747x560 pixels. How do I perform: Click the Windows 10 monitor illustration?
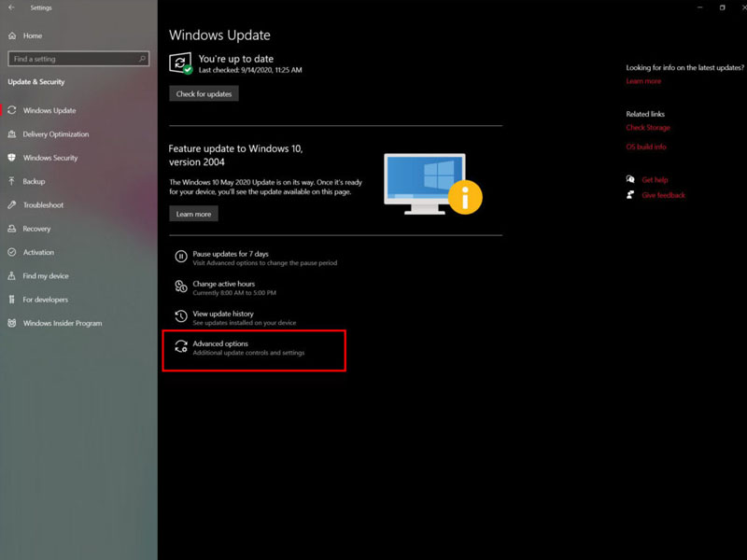432,184
